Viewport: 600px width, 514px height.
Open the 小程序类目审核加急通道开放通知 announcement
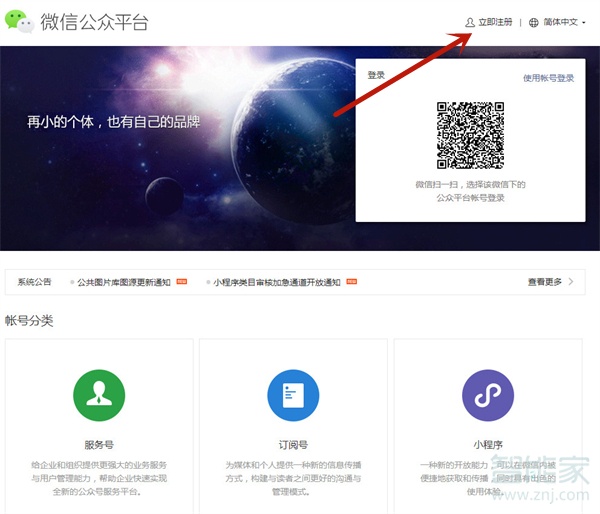coord(277,282)
